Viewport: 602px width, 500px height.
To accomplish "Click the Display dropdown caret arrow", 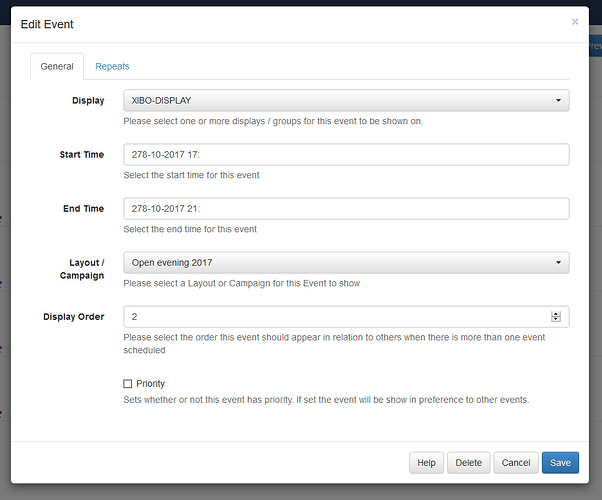I will (x=558, y=101).
